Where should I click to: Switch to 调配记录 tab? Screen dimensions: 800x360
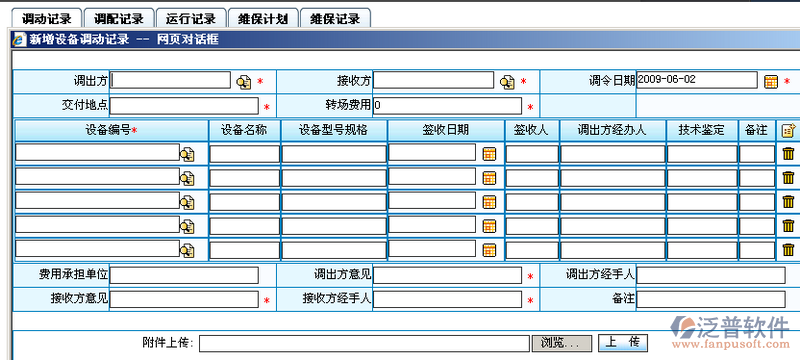(x=119, y=19)
